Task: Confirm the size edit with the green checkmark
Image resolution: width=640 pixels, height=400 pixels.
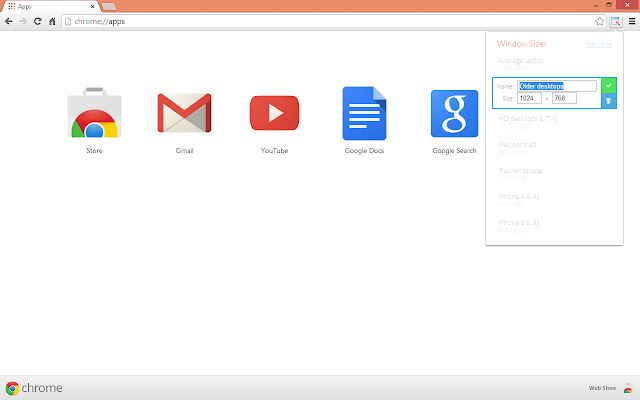Action: (x=609, y=86)
